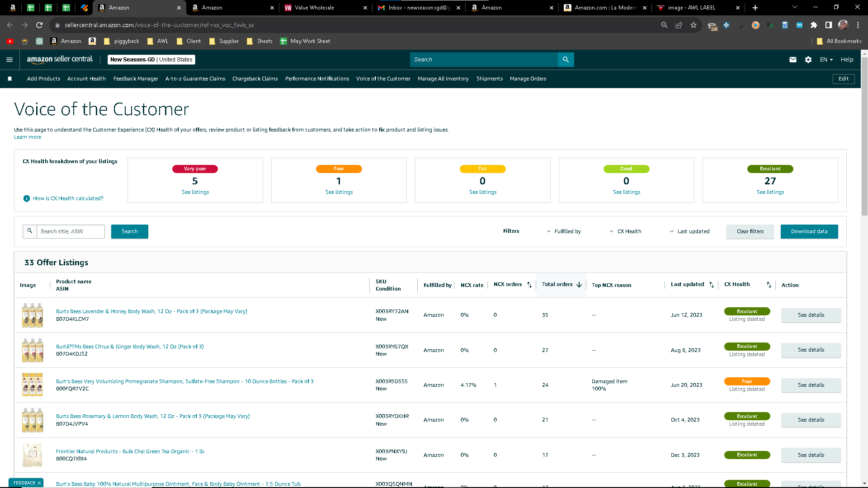Open the Chrome profile avatar
This screenshot has height=488, width=868.
point(843,25)
